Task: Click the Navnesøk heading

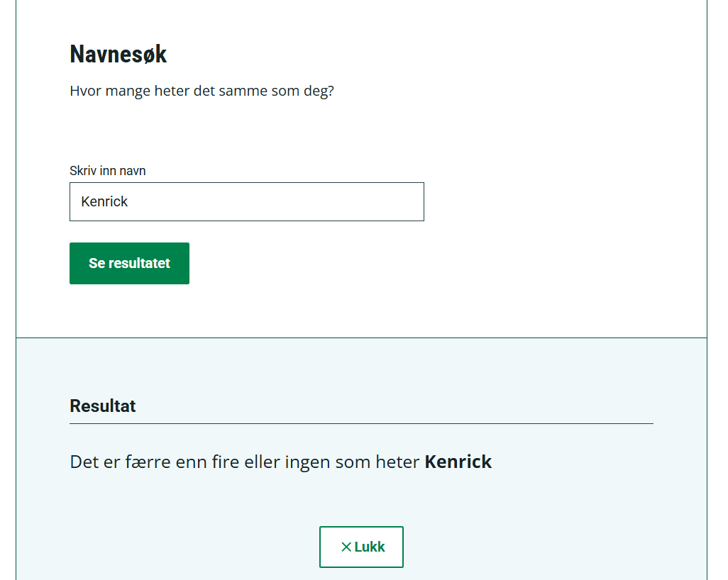Action: point(118,54)
